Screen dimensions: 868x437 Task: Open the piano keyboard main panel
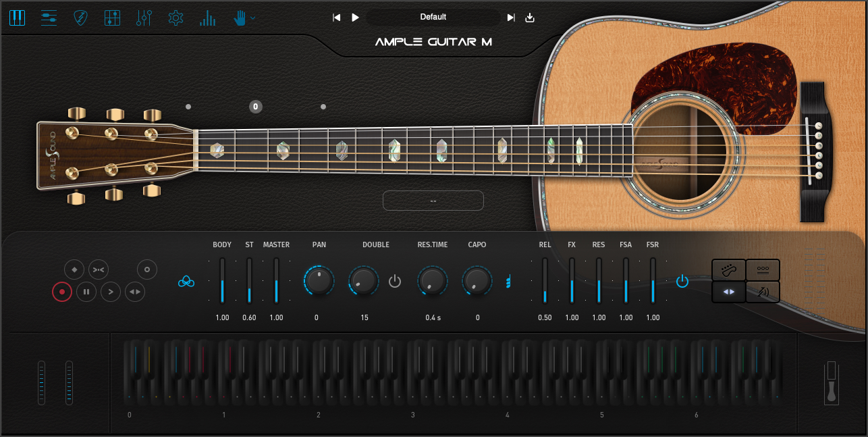pos(17,18)
